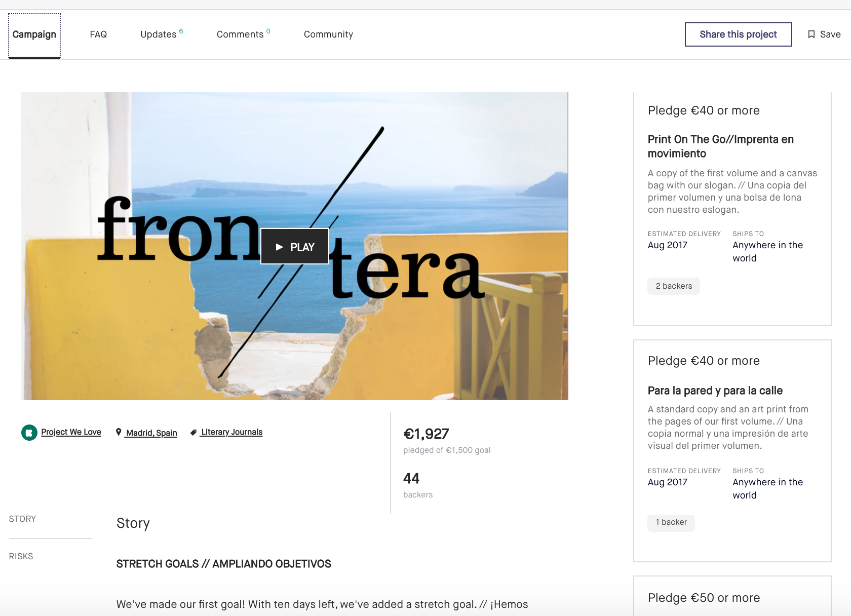851x616 pixels.
Task: Click the tag icon beside Literary Journals
Action: pos(193,433)
